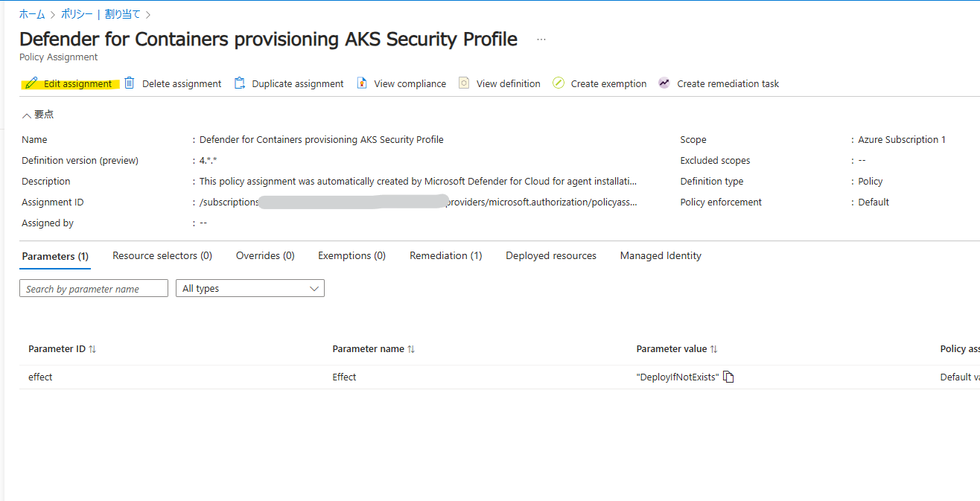The image size is (980, 501).
Task: Open the All types dropdown
Action: tap(250, 288)
